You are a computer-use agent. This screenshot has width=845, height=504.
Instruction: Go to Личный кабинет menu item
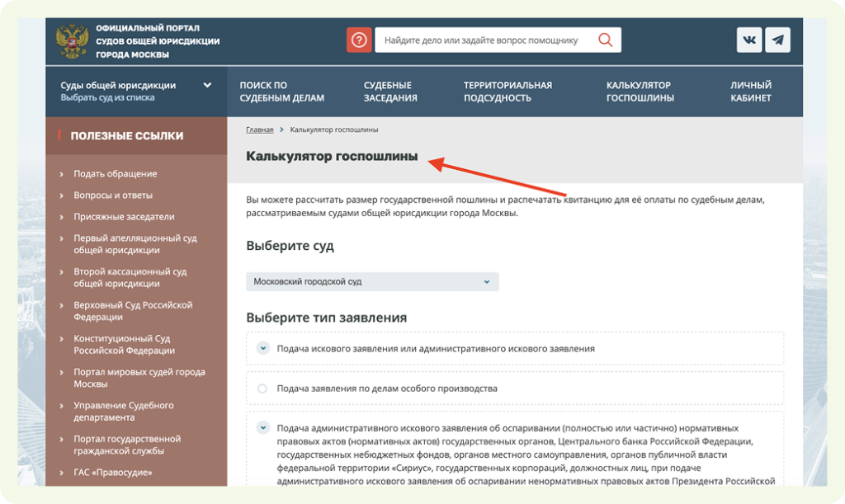[750, 92]
